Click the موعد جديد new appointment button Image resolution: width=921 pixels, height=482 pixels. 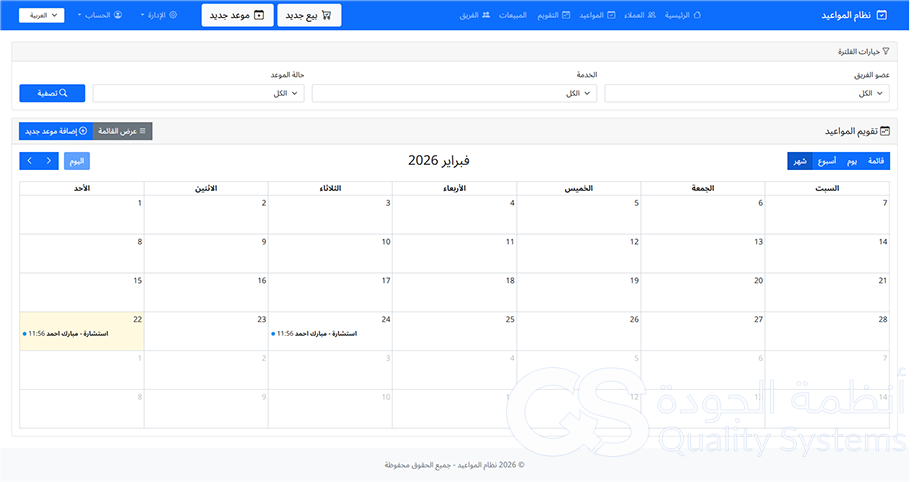[x=236, y=15]
